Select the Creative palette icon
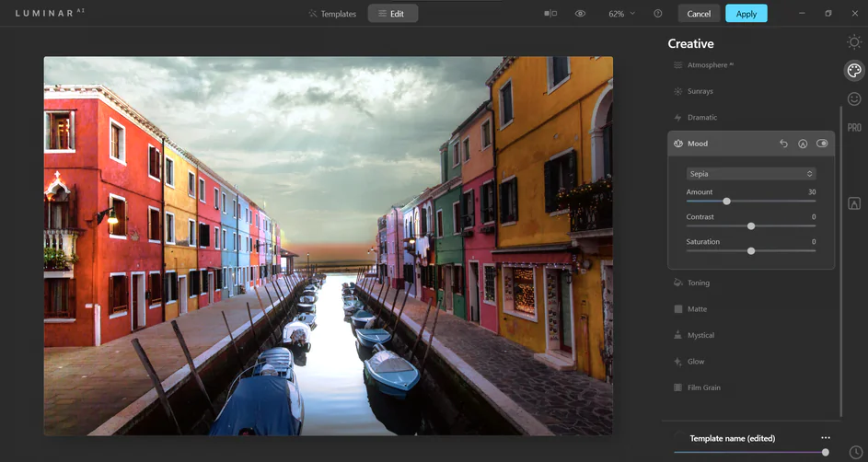868x462 pixels. [854, 71]
